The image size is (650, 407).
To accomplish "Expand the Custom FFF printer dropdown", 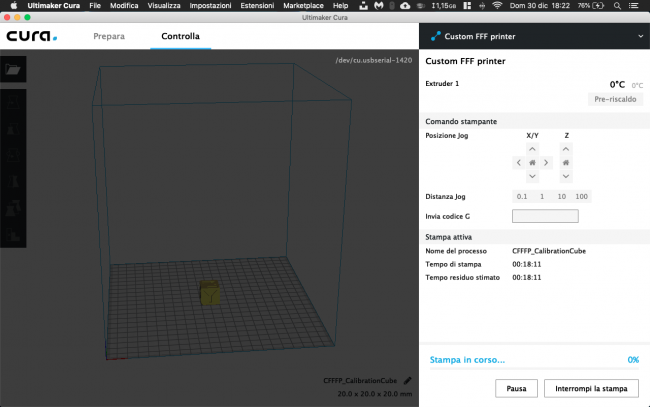I will point(640,36).
